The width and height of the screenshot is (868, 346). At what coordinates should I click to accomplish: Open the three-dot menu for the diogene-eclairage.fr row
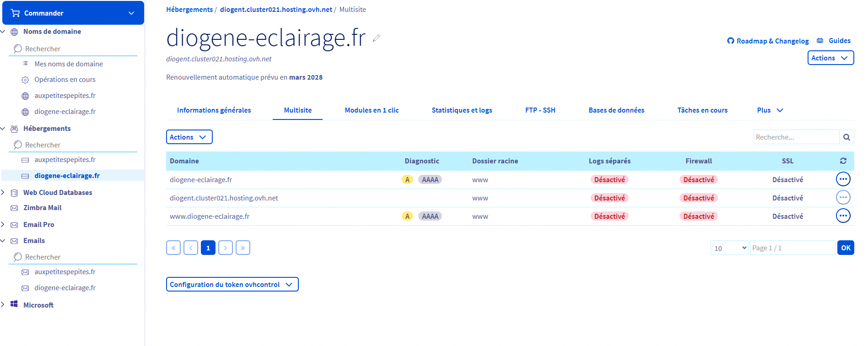[843, 179]
